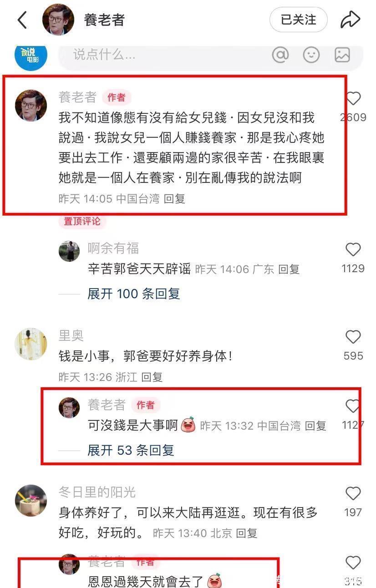Like 冬日里的阳光's comment with 197 likes
Screen dimensions: 376x588
(x=353, y=493)
